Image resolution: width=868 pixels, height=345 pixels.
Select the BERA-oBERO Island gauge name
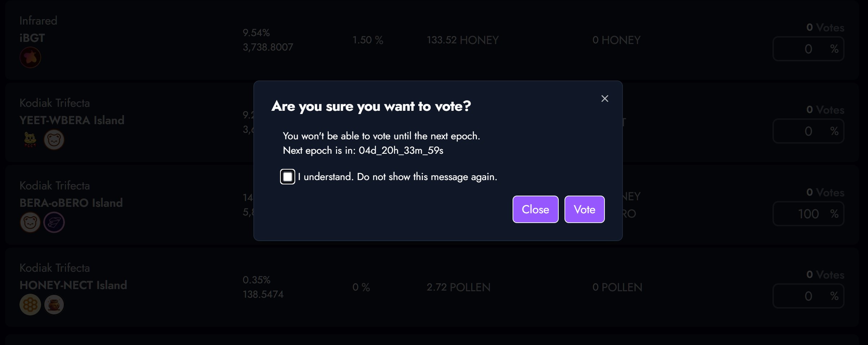tap(71, 203)
